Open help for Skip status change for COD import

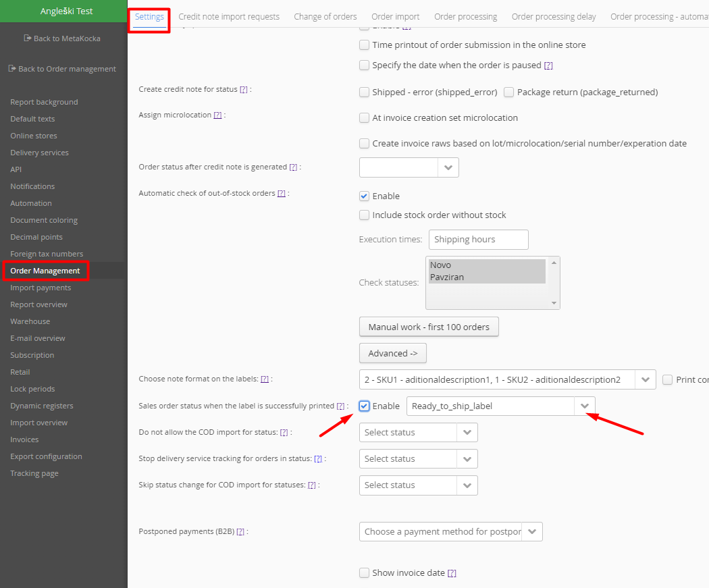[311, 485]
